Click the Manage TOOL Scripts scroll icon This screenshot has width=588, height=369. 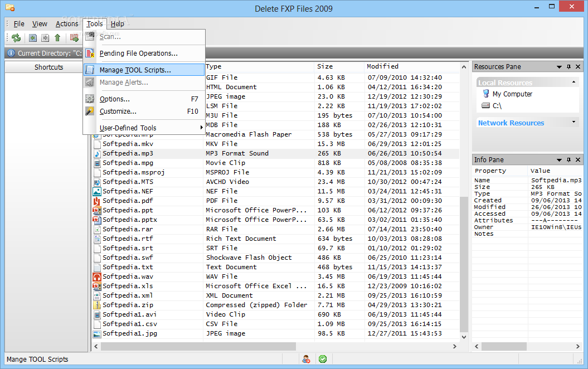click(x=90, y=70)
